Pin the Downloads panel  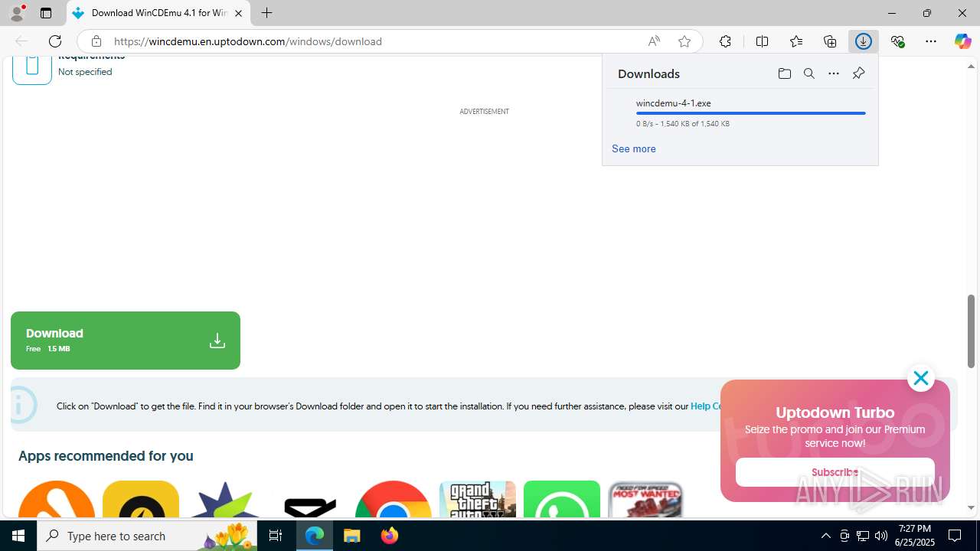858,73
